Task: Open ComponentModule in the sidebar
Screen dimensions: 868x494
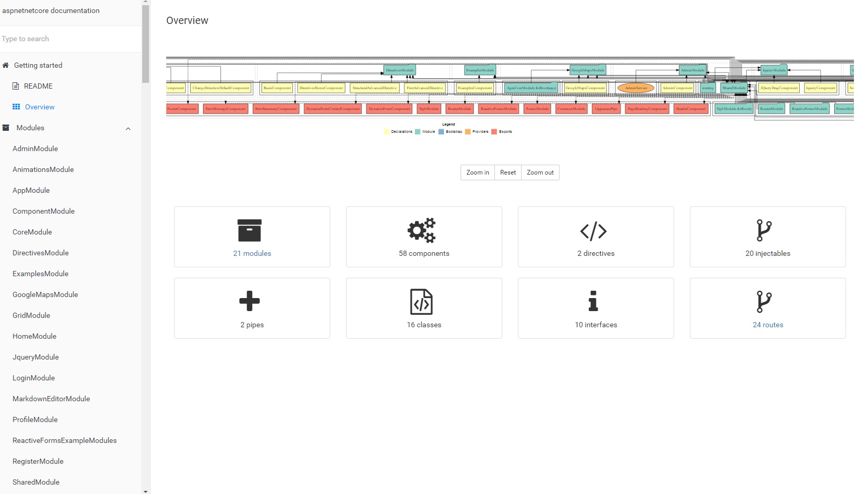Action: click(43, 211)
